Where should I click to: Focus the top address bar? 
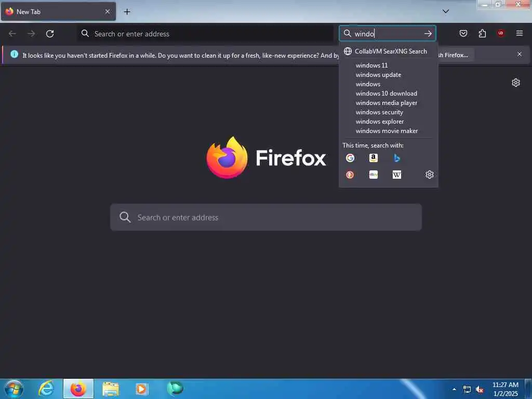tap(205, 34)
